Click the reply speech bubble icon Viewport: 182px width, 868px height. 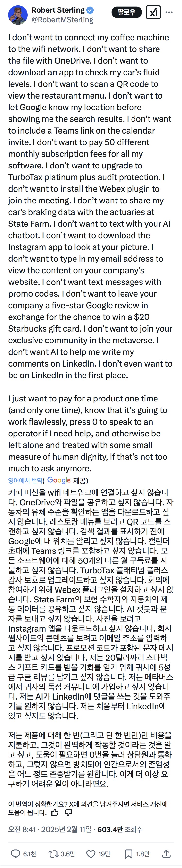16,853
